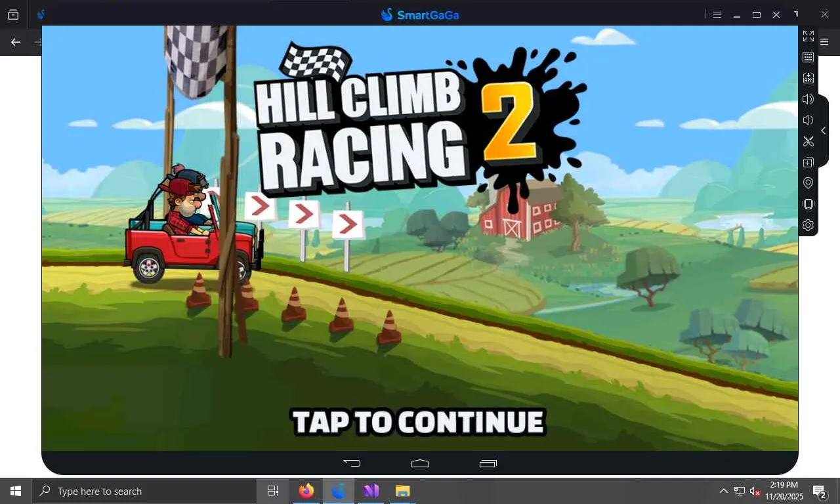
Task: Open the Windows Start menu
Action: point(16,491)
